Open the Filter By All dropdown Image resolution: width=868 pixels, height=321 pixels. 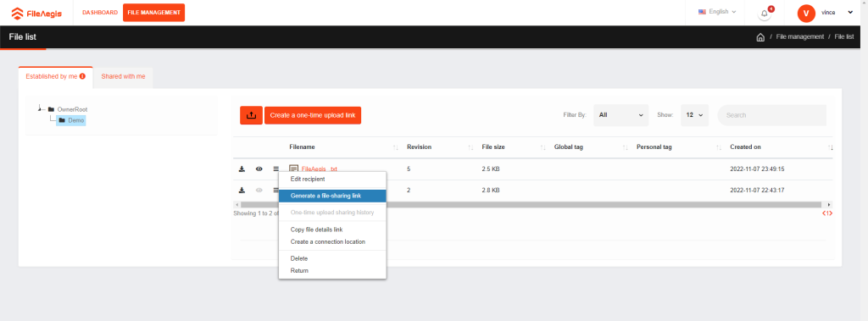point(621,115)
